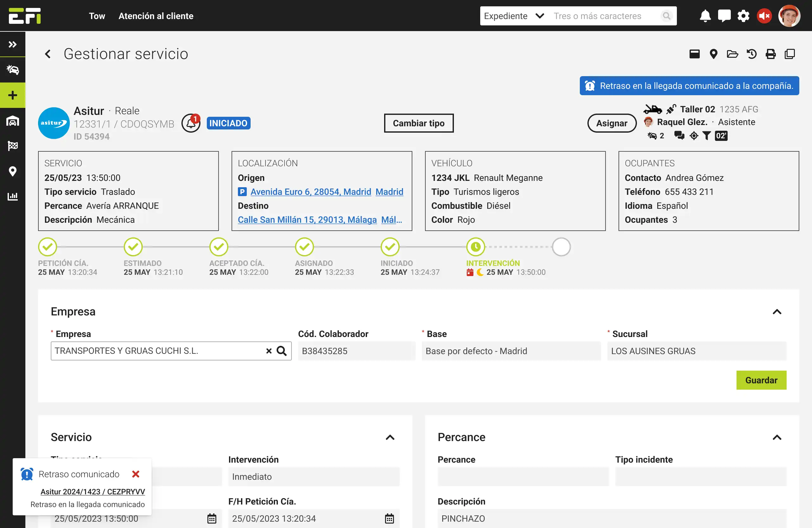Click the PETICIÓN CÍA. timeline step
This screenshot has width=812, height=528.
click(x=48, y=247)
